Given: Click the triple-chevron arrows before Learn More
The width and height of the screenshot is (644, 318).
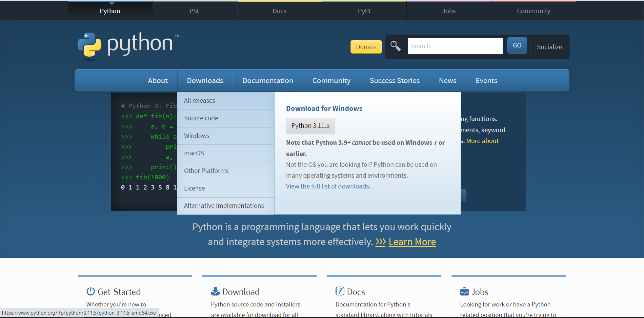Looking at the screenshot, I should click(381, 242).
